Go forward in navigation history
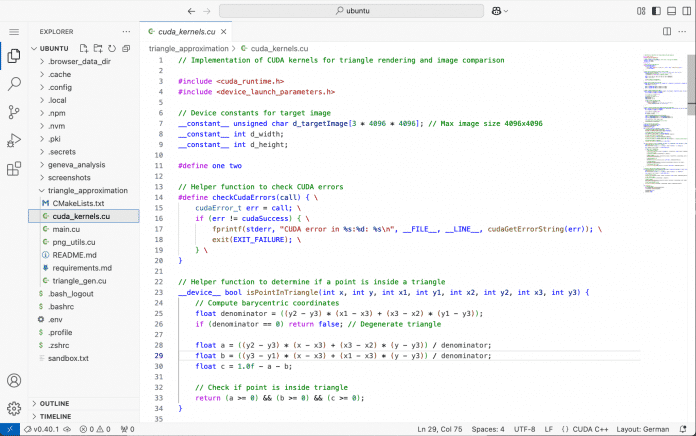696x436 pixels. [207, 11]
